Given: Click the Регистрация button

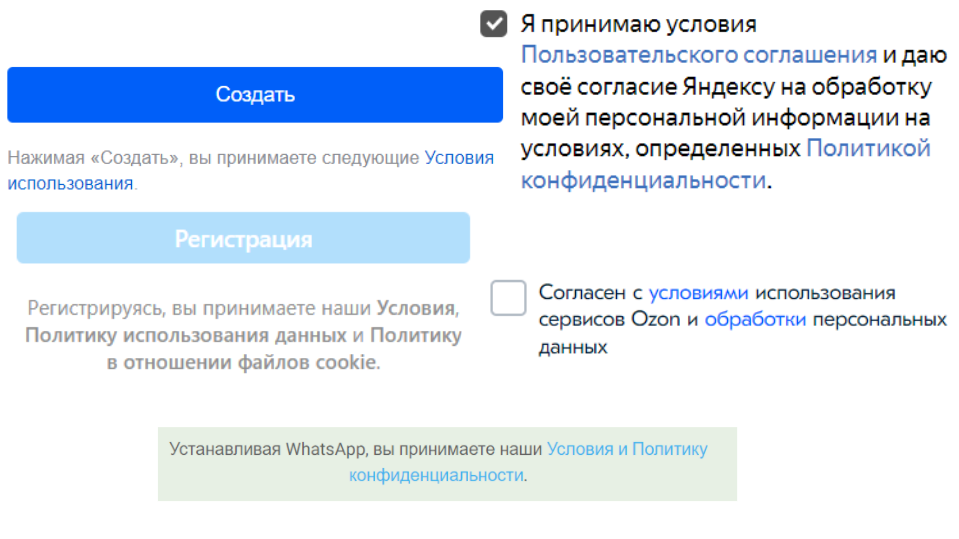Looking at the screenshot, I should 243,239.
